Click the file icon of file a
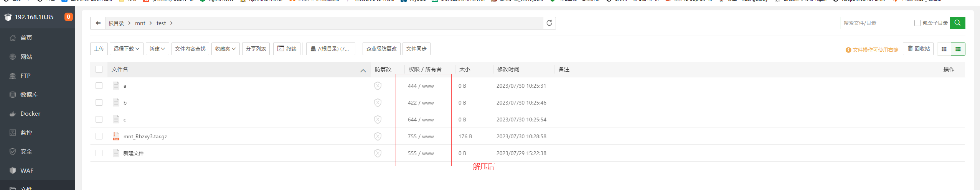This screenshot has height=190, width=980. pos(116,85)
